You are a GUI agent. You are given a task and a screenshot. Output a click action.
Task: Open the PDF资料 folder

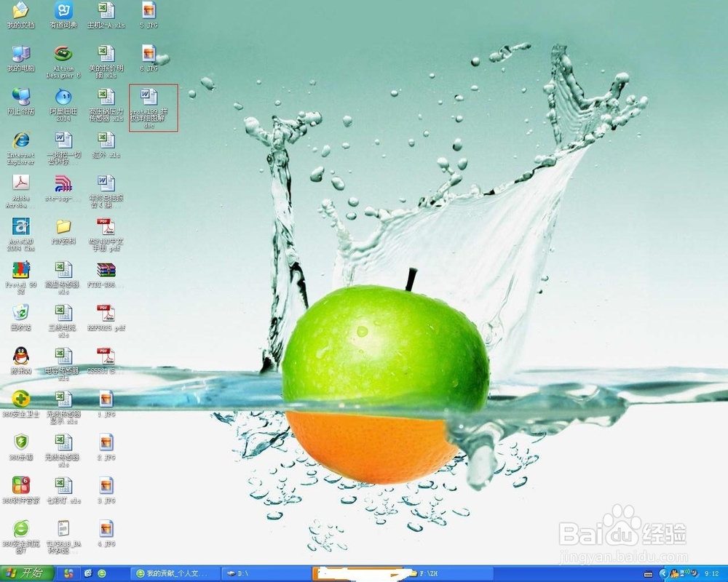click(x=63, y=231)
